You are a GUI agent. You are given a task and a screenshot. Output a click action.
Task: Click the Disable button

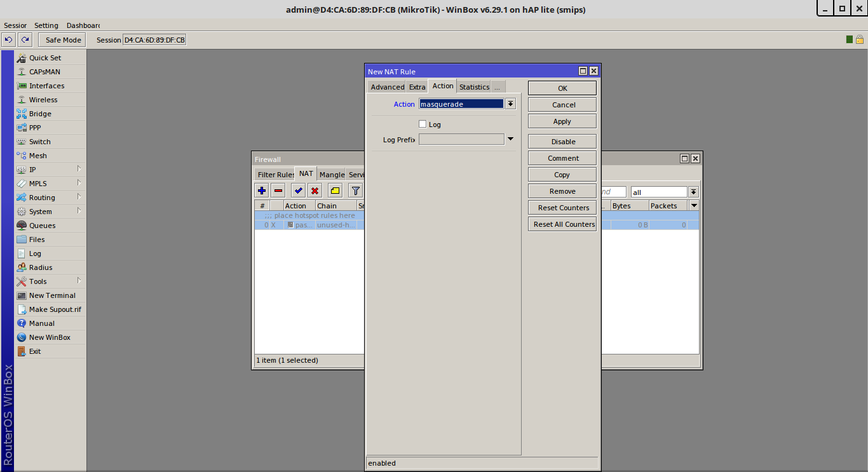click(562, 142)
